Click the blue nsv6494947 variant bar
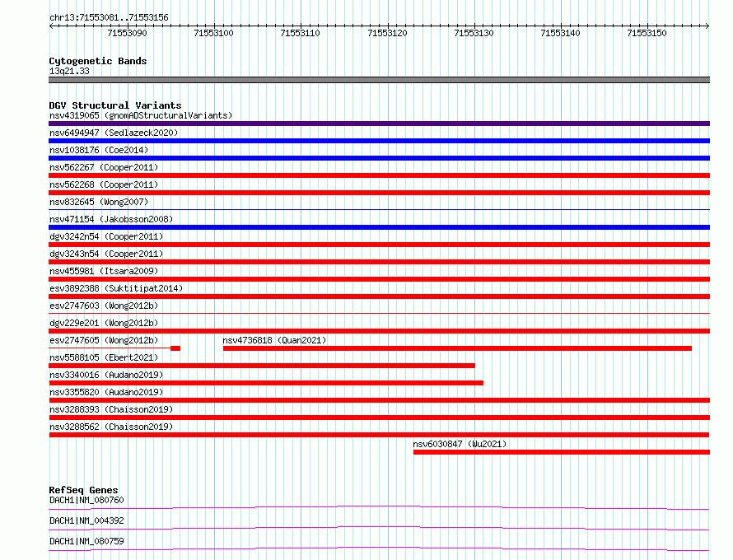Image resolution: width=733 pixels, height=560 pixels. click(x=379, y=141)
